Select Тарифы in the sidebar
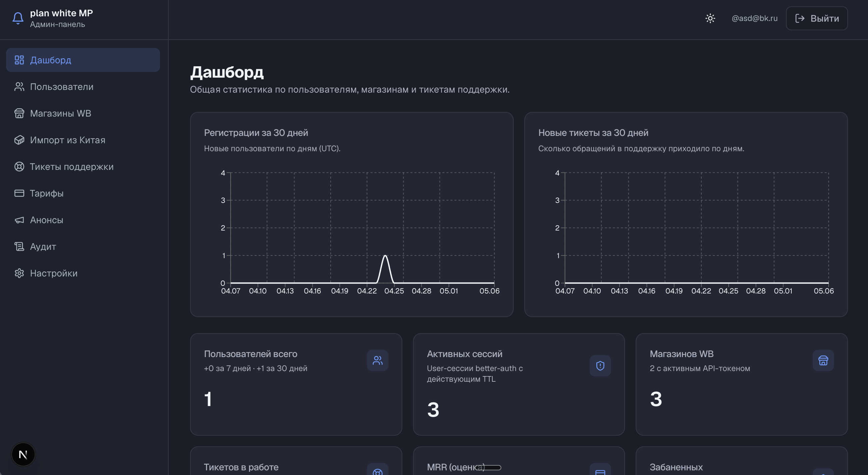Image resolution: width=868 pixels, height=475 pixels. (x=83, y=193)
